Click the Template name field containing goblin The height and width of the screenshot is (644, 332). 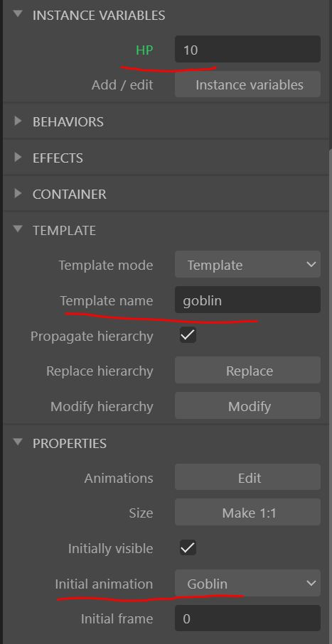(247, 300)
